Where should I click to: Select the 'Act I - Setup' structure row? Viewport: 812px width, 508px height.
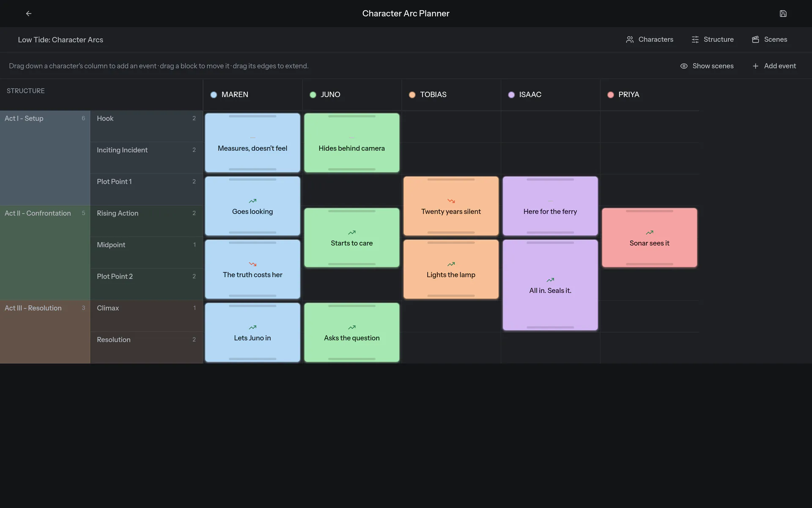coord(45,158)
